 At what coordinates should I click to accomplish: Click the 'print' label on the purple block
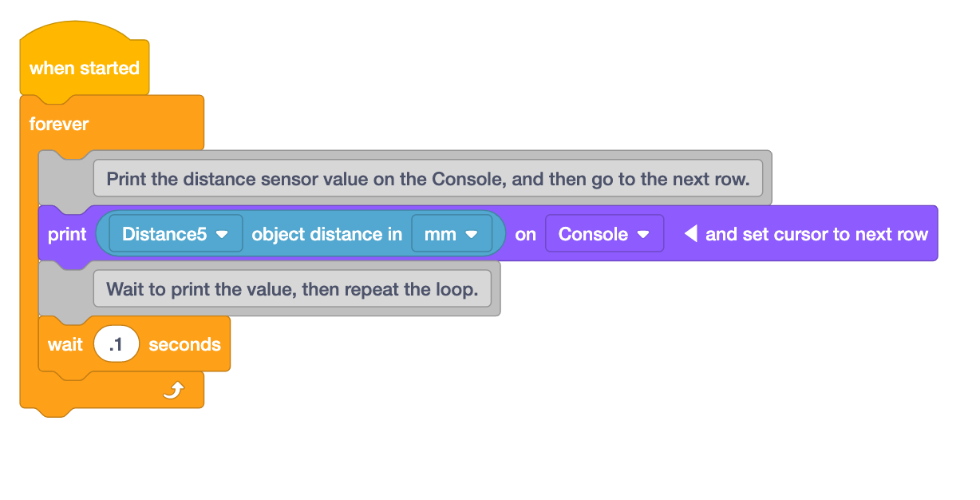pos(67,233)
